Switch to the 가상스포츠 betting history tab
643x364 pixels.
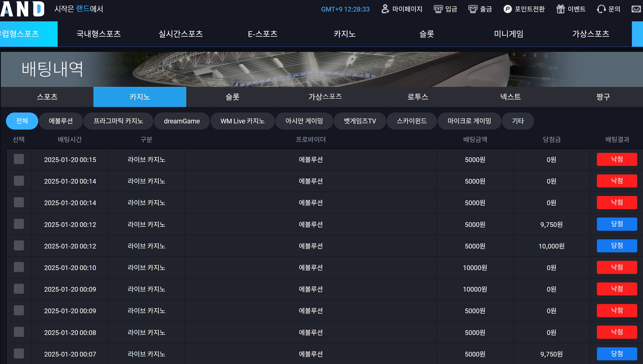click(325, 97)
